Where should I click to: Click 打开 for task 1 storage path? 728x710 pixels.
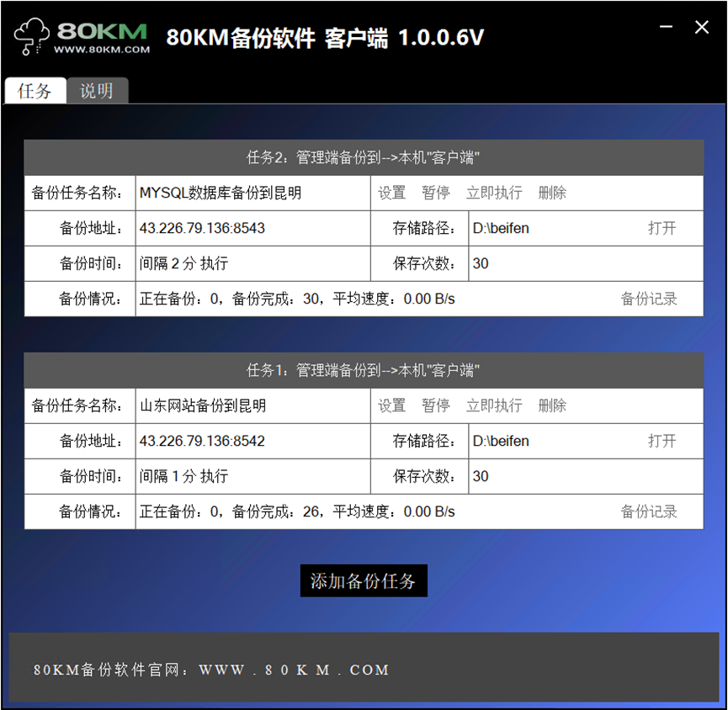pyautogui.click(x=662, y=441)
